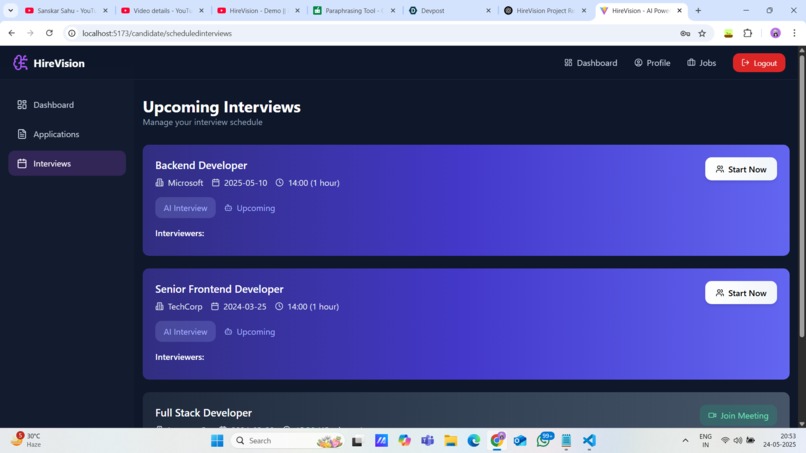Image resolution: width=806 pixels, height=453 pixels.
Task: Go to Profile in the top navigation
Action: pyautogui.click(x=652, y=63)
